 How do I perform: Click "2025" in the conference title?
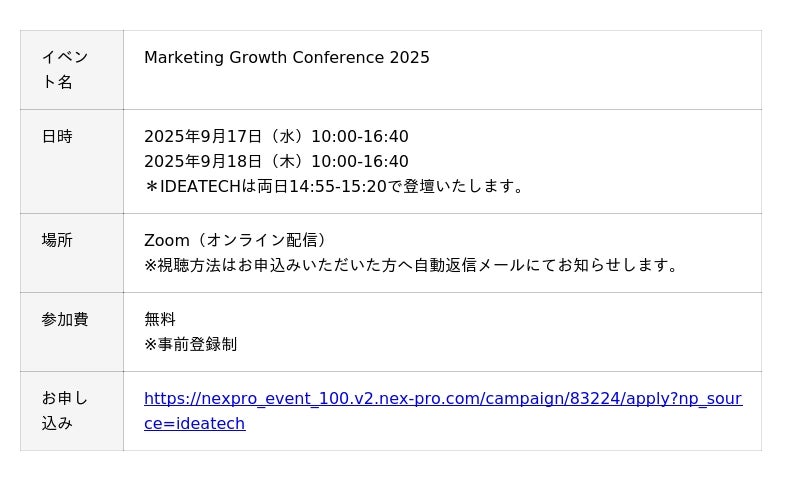tap(410, 58)
